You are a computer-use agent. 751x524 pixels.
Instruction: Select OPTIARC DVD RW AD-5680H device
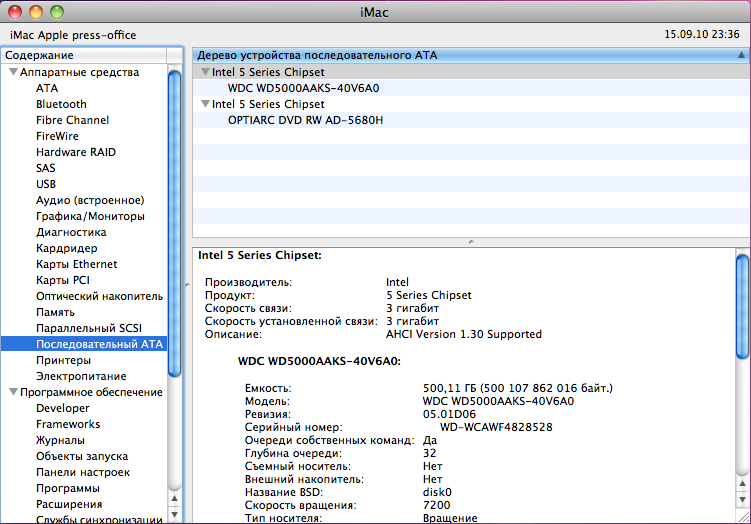coord(305,120)
